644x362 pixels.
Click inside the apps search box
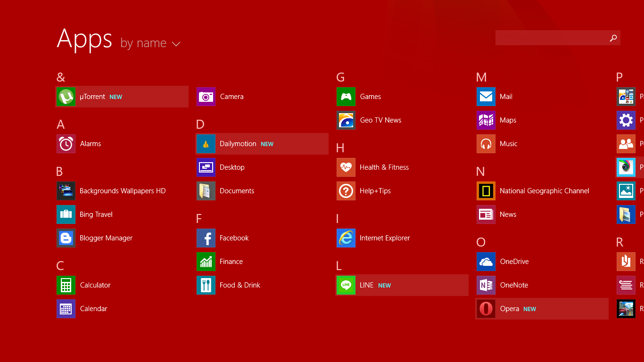tap(558, 38)
